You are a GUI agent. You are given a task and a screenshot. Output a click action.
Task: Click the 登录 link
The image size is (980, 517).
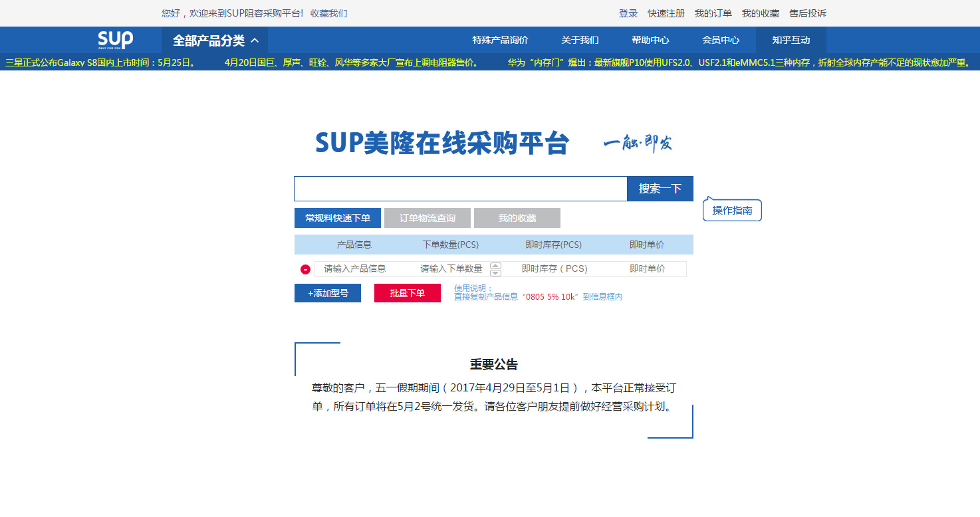tap(628, 13)
